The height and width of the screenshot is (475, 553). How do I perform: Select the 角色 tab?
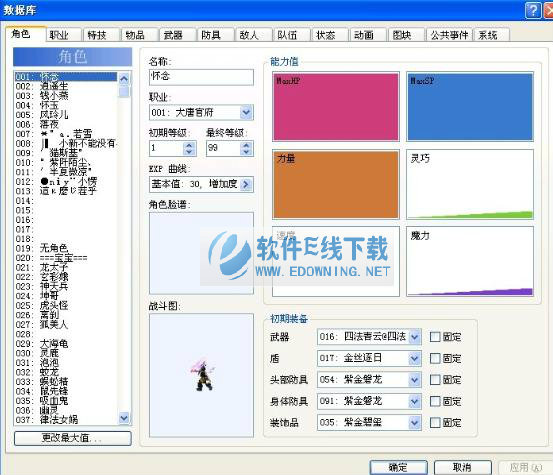[26, 34]
